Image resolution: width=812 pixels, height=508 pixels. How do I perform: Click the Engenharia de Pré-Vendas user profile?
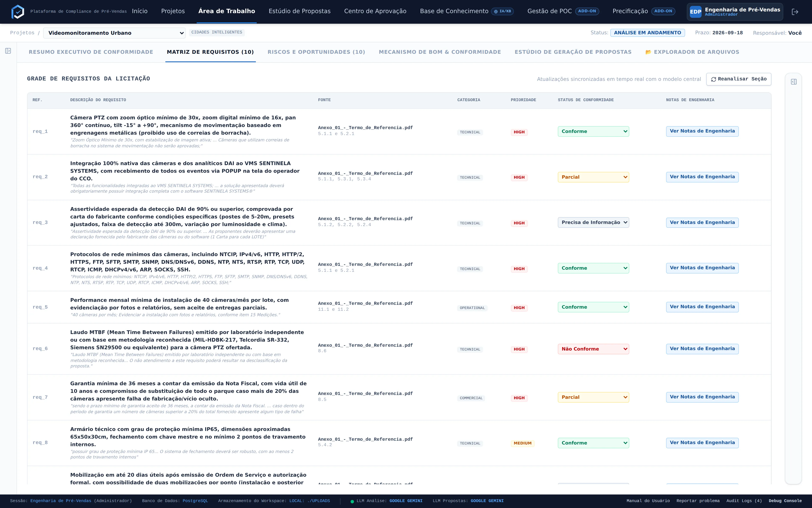click(734, 12)
